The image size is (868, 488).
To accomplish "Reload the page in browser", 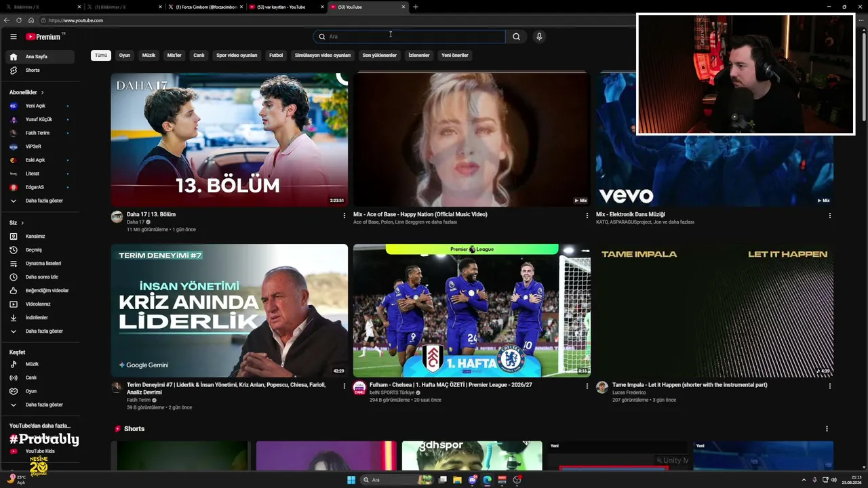I will pos(19,20).
